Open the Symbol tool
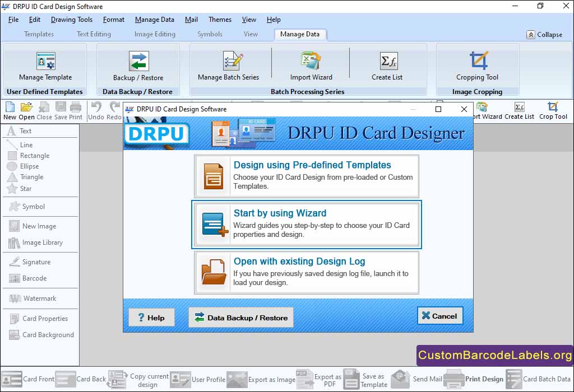 [x=27, y=207]
